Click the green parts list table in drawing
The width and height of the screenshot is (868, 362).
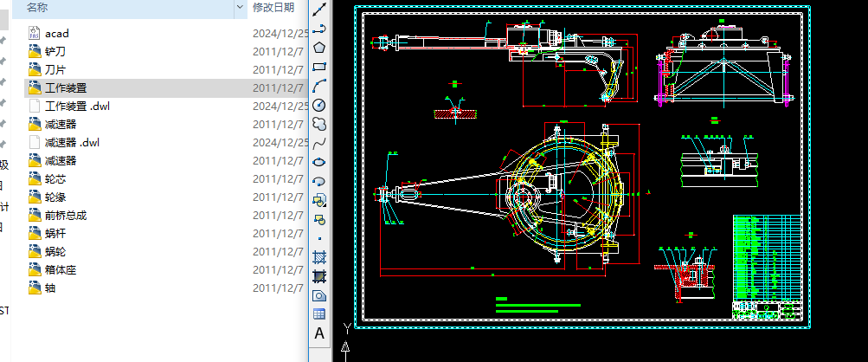(768, 258)
